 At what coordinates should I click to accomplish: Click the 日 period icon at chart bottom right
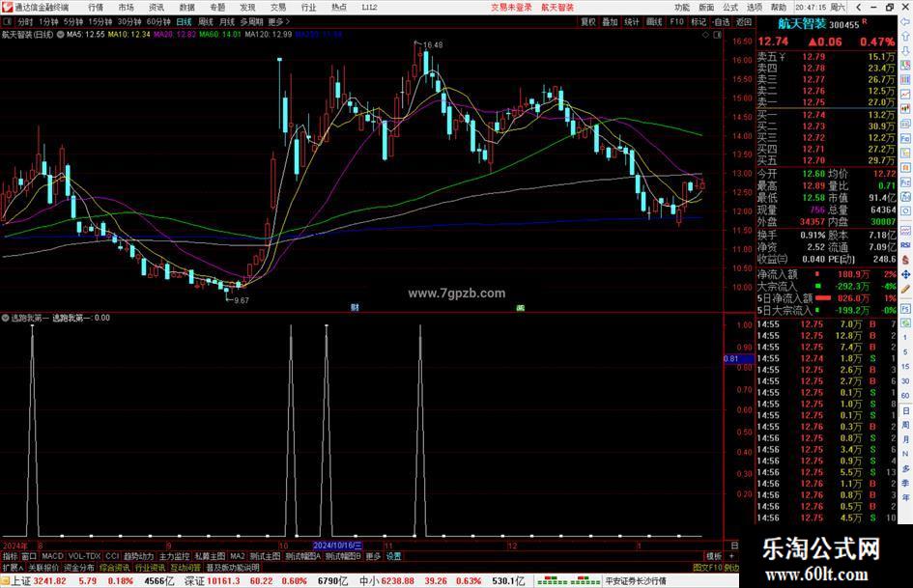tap(734, 546)
